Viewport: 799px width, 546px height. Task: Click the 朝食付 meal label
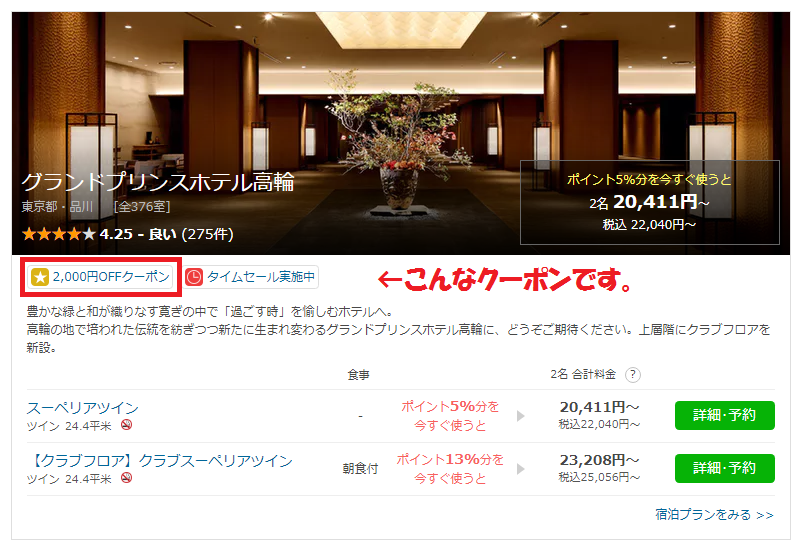(360, 469)
